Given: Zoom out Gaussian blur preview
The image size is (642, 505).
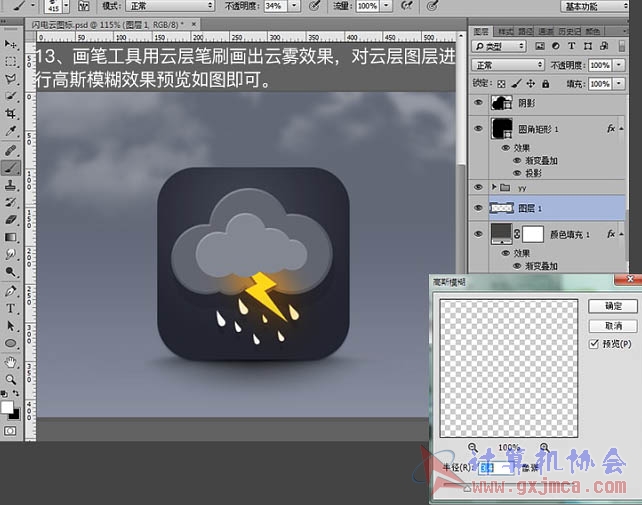Looking at the screenshot, I should pyautogui.click(x=473, y=447).
